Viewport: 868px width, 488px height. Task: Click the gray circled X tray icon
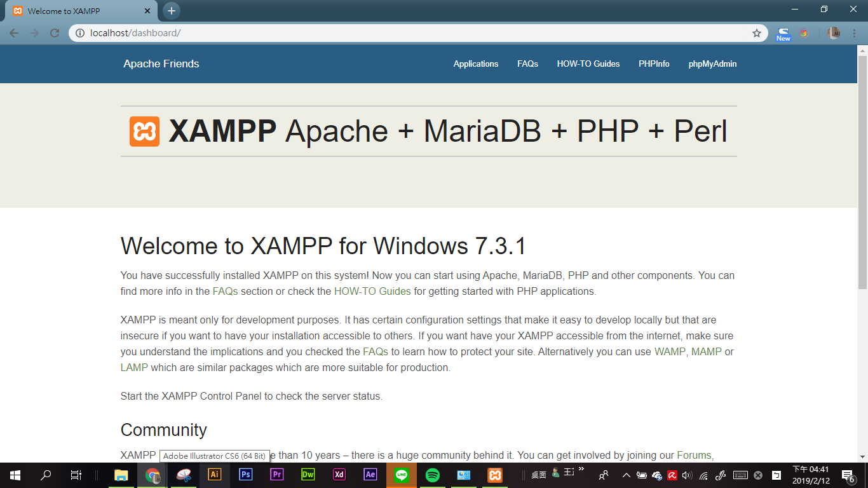click(758, 475)
